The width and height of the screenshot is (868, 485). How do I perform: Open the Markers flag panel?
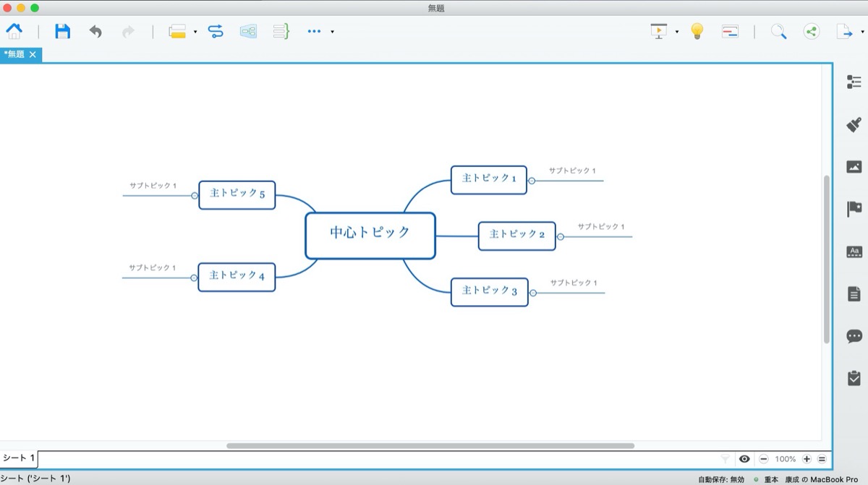click(x=854, y=210)
